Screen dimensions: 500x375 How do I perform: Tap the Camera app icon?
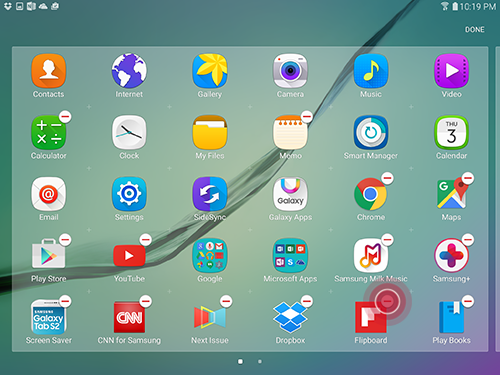[290, 71]
